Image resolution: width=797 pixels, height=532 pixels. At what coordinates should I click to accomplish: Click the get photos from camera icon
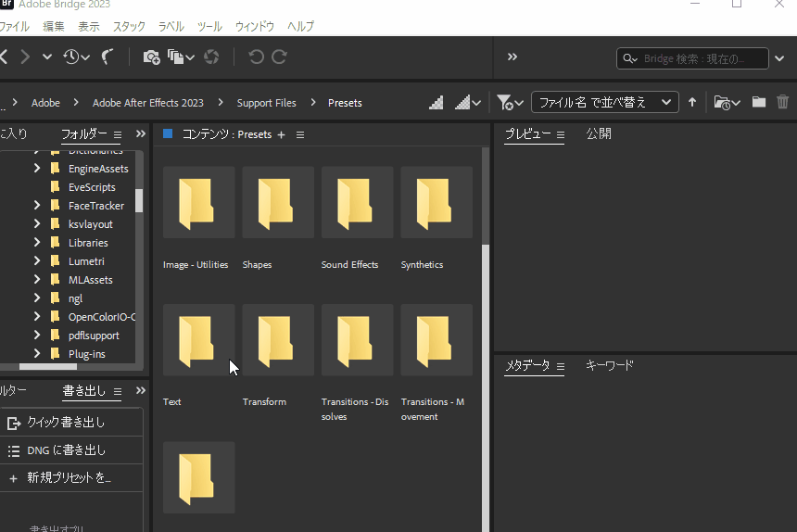(151, 57)
